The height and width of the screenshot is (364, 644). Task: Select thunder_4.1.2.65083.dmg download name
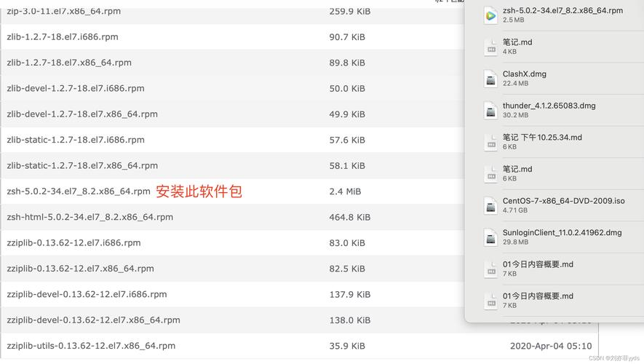[549, 106]
